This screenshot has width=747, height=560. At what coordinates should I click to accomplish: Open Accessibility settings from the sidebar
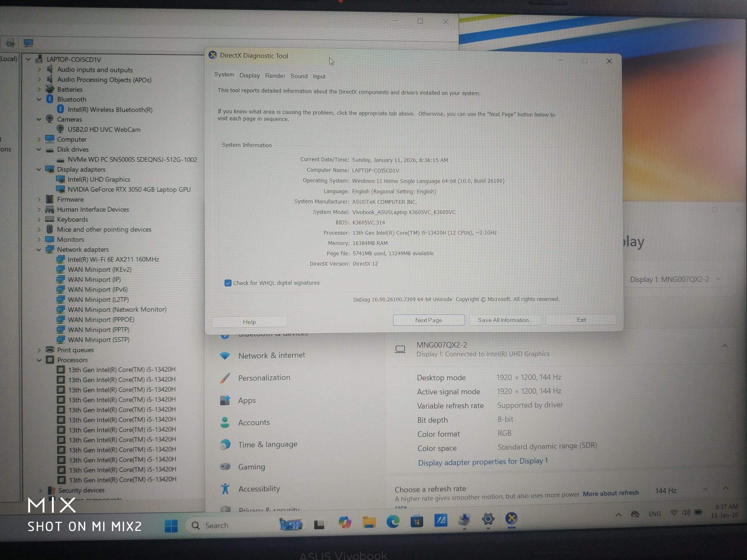(x=259, y=489)
